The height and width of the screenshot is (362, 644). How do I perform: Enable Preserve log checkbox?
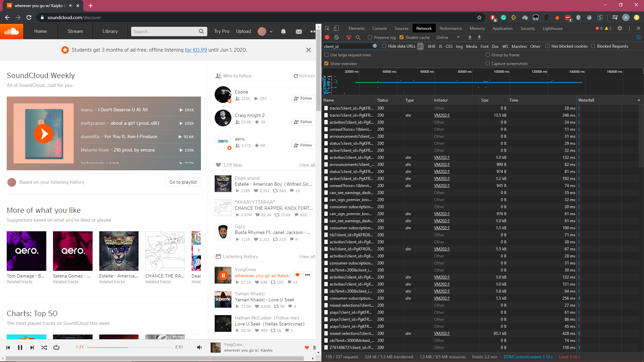[x=370, y=38]
